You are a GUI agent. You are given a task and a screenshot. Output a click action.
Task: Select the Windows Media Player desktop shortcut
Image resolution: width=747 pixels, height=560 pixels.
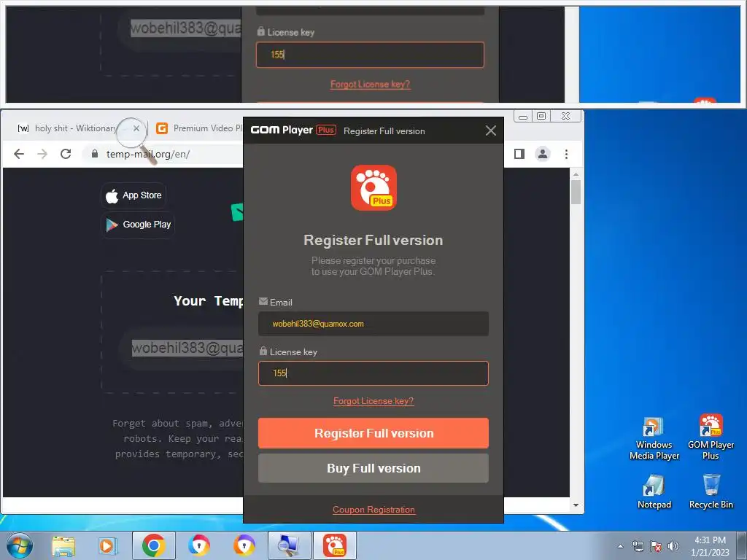point(654,438)
